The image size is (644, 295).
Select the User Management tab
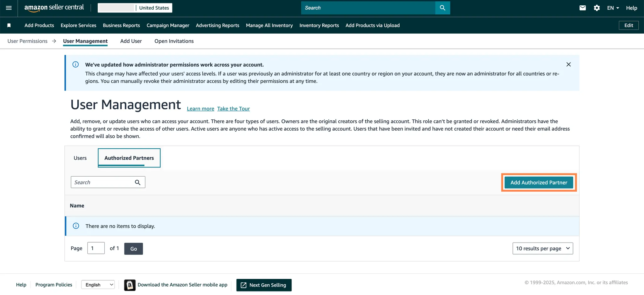85,41
